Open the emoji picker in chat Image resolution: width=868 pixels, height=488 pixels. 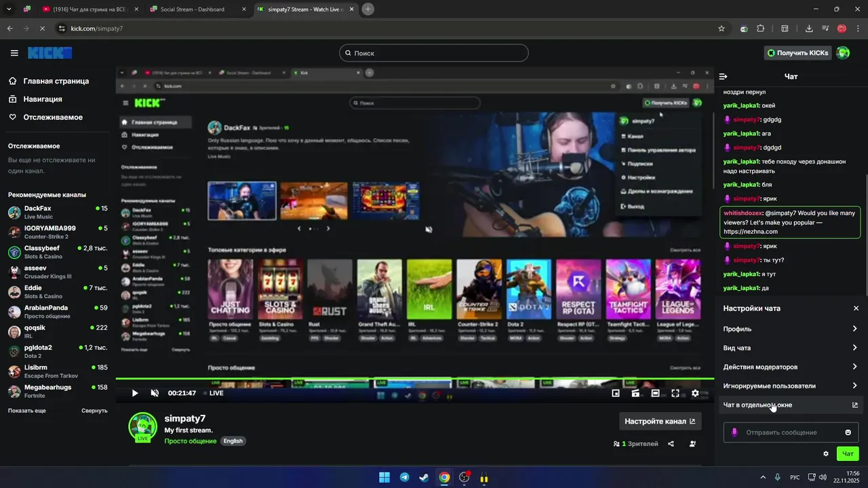coord(848,432)
